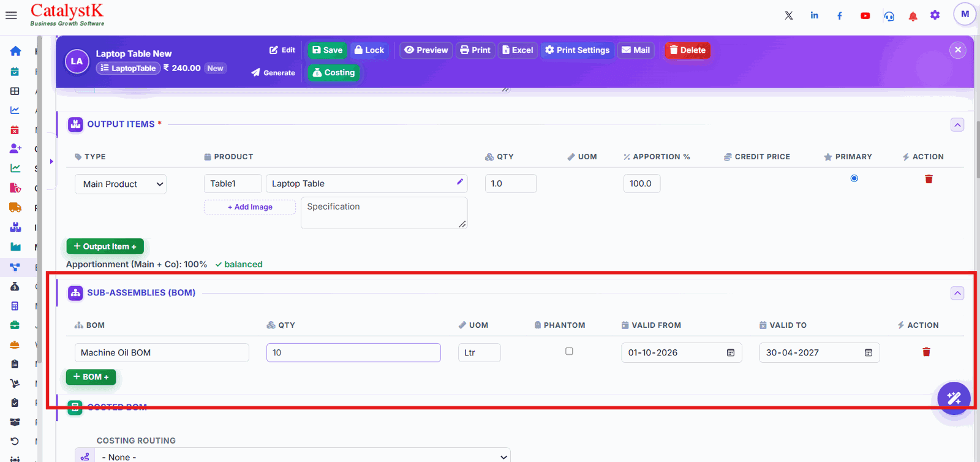Save the BOM record
The width and height of the screenshot is (980, 462).
(327, 50)
